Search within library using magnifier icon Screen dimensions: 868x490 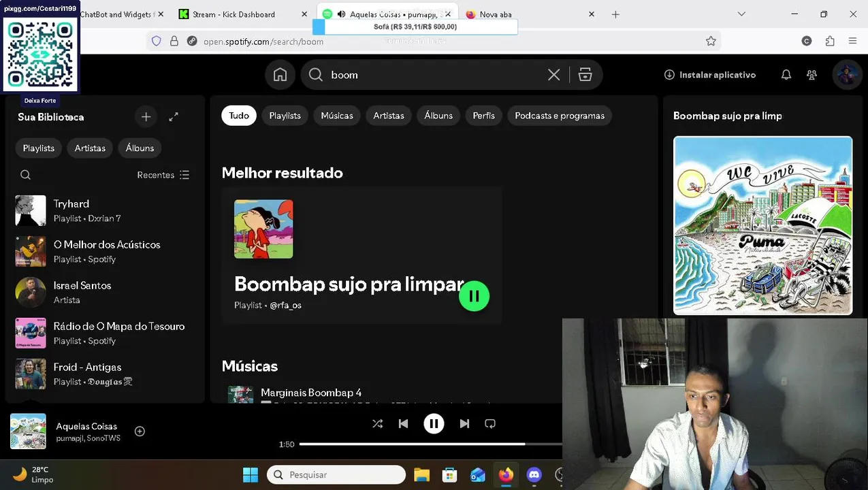[25, 175]
